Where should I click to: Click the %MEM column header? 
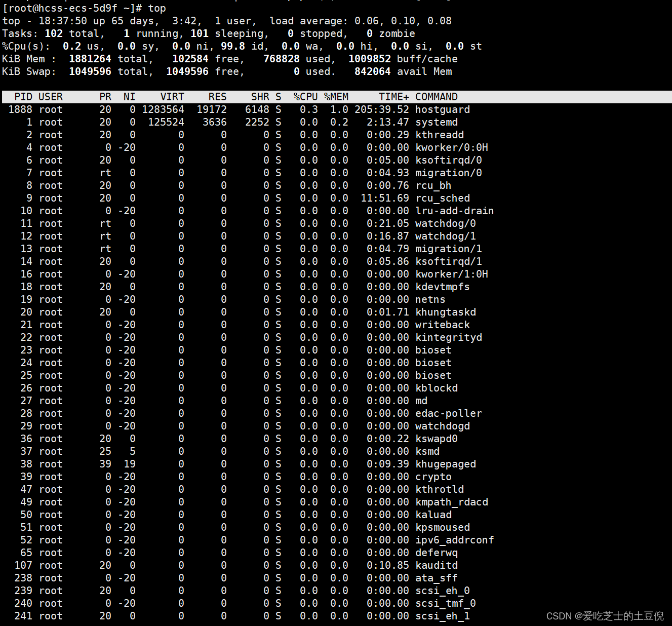(x=336, y=97)
